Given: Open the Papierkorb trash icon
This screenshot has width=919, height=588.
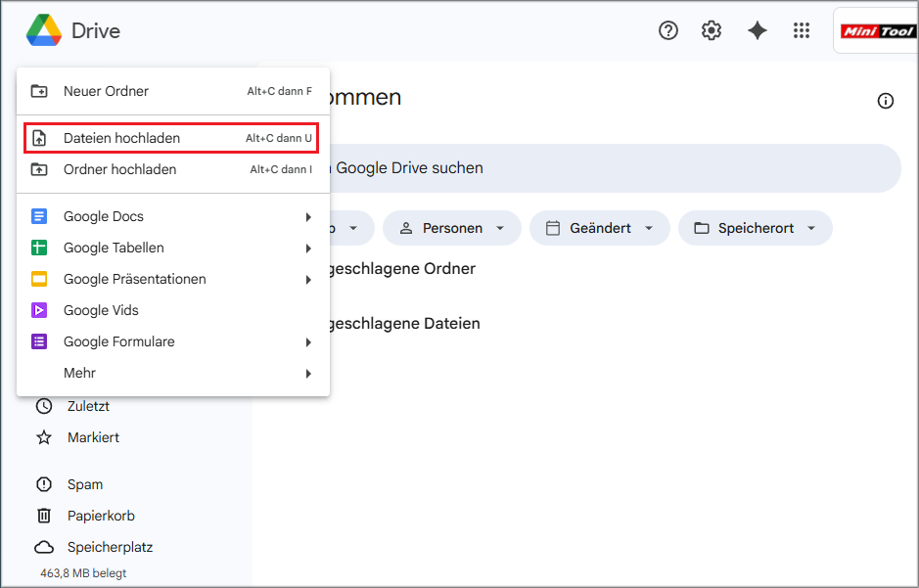Looking at the screenshot, I should [44, 516].
